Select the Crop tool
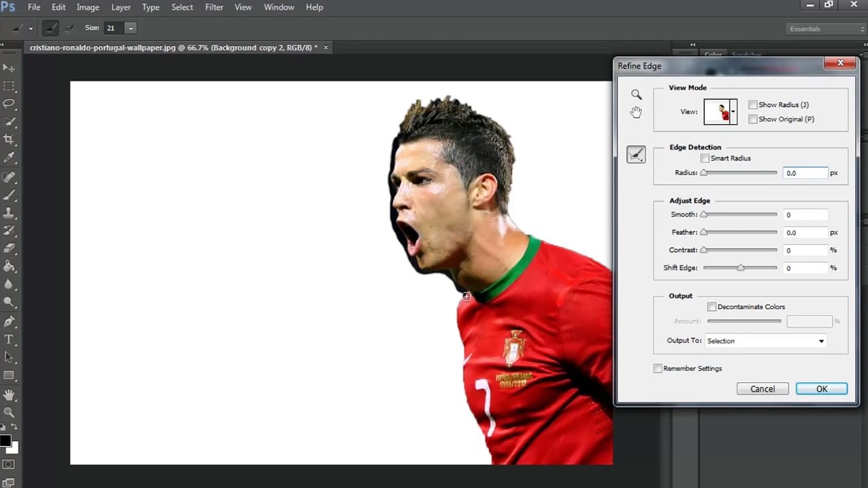 pos(9,140)
